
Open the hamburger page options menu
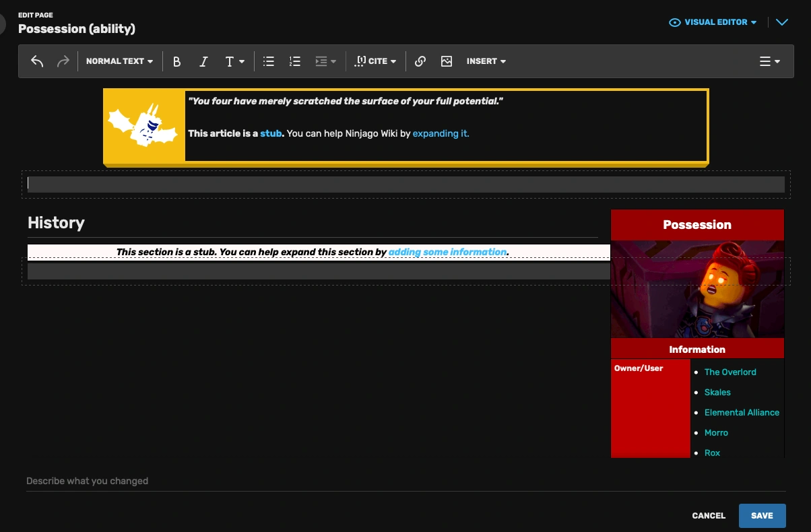pos(769,61)
